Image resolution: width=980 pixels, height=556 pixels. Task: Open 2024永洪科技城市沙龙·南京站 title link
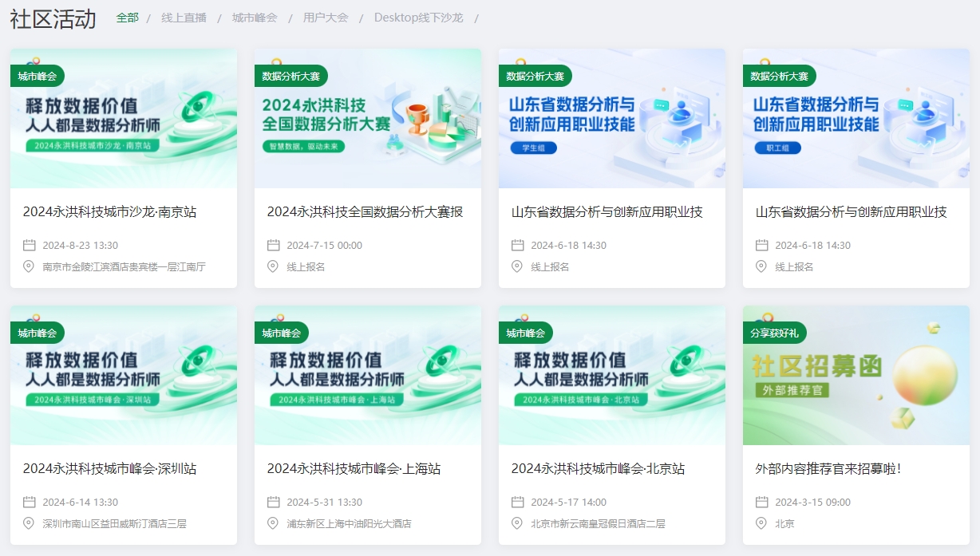(x=109, y=212)
